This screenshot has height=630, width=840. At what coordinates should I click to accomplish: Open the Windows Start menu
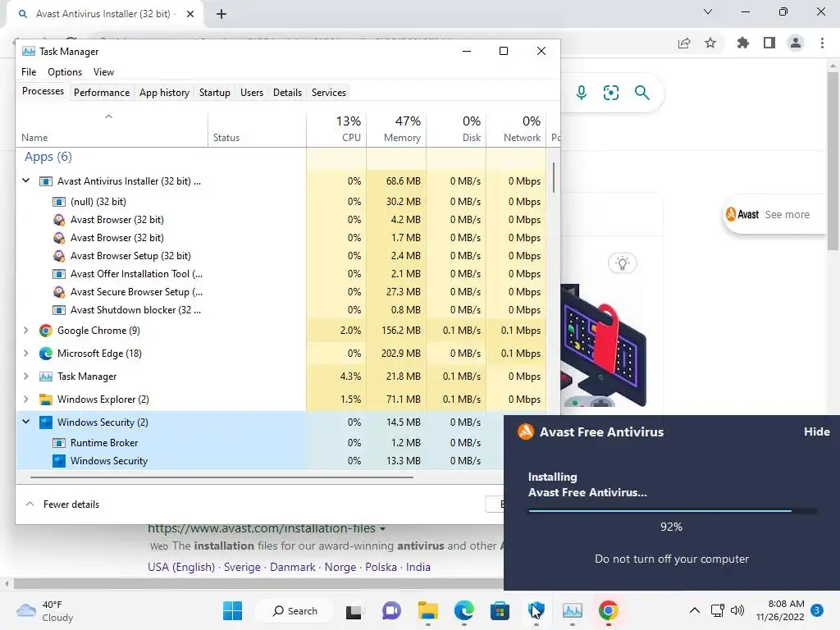coord(232,610)
